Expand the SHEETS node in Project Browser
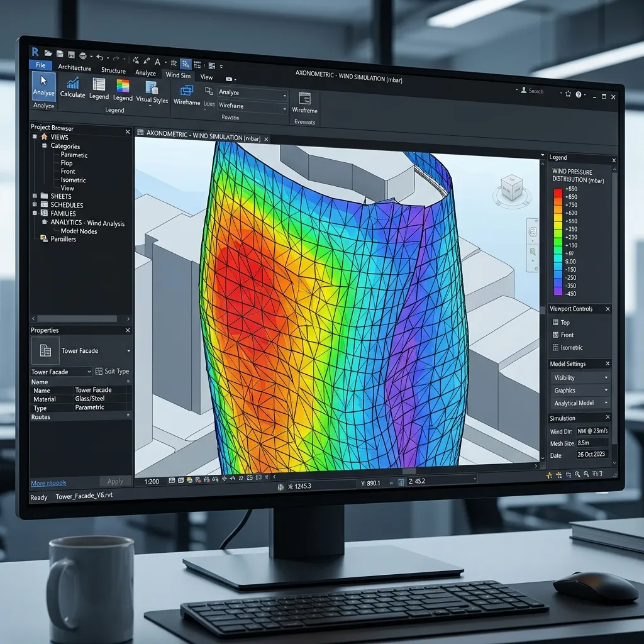 click(x=35, y=196)
